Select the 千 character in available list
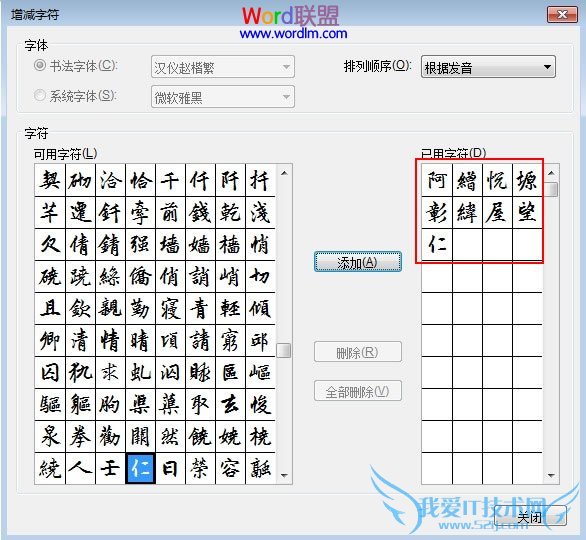 click(x=170, y=180)
